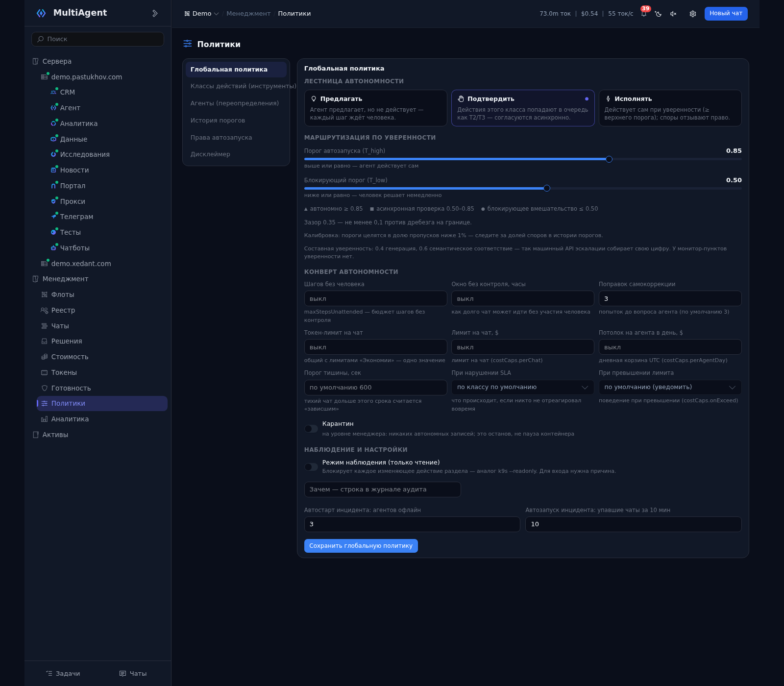
Task: Click the muted speaker icon
Action: tap(673, 14)
